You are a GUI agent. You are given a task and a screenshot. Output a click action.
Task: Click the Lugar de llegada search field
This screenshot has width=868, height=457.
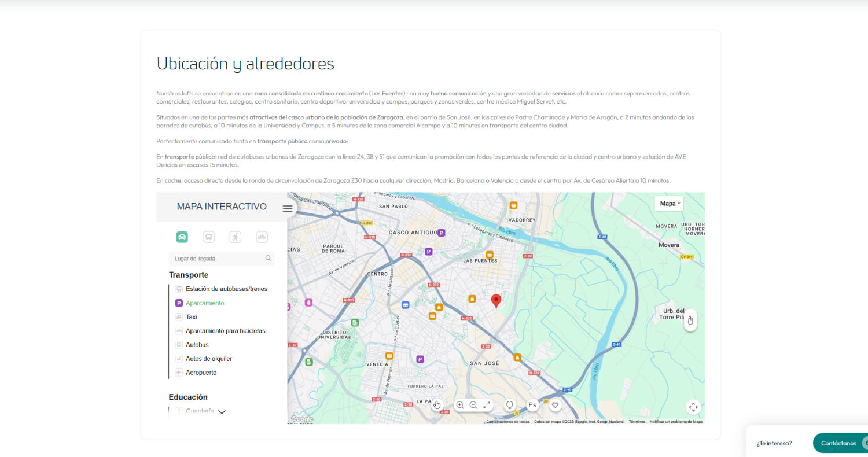218,259
